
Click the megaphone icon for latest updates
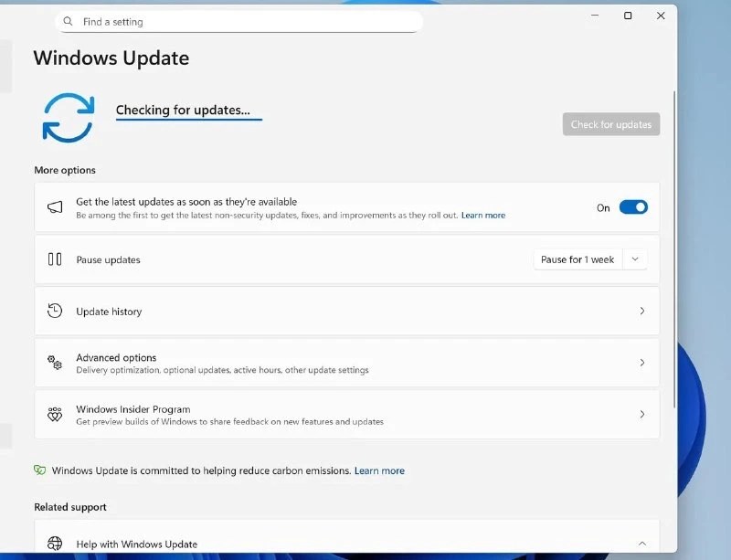pyautogui.click(x=55, y=207)
